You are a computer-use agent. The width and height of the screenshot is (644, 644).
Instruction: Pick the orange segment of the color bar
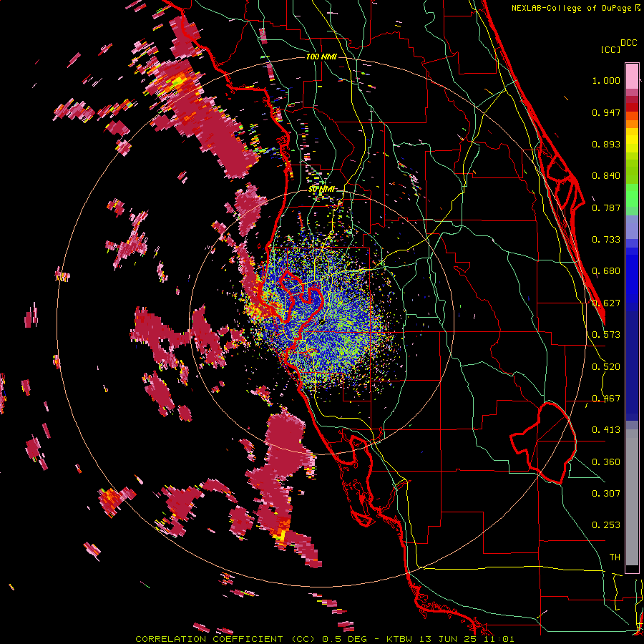pyautogui.click(x=632, y=124)
